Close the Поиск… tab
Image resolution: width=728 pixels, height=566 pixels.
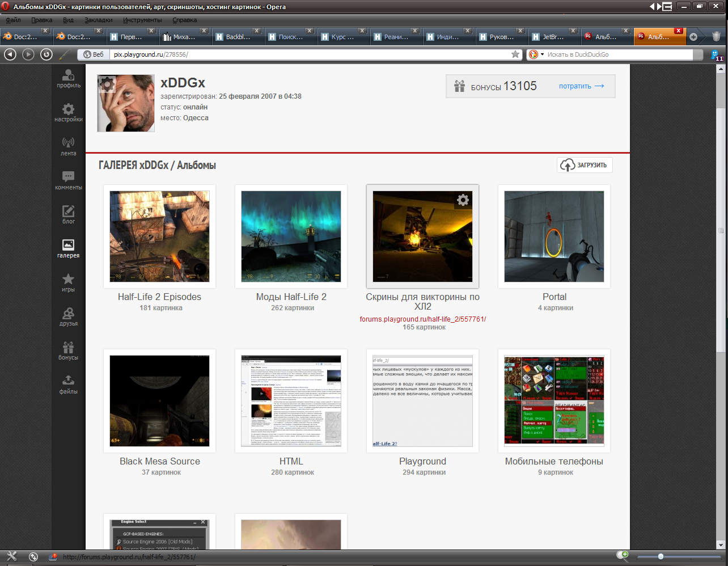(309, 31)
